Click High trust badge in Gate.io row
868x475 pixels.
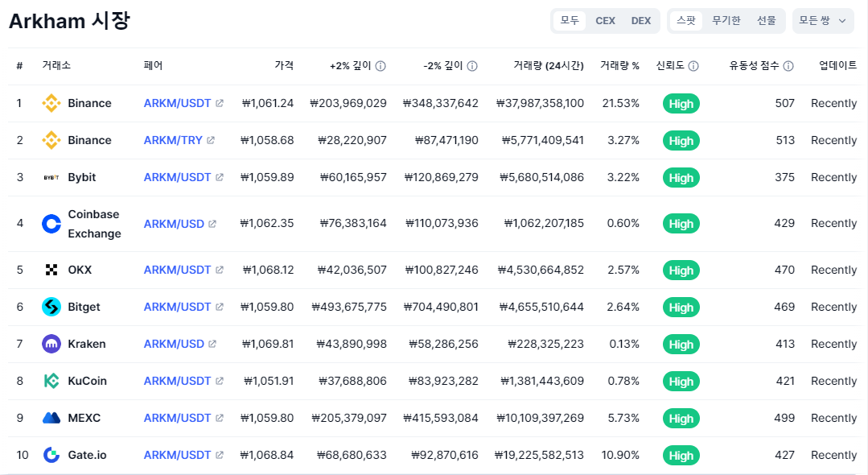(681, 456)
